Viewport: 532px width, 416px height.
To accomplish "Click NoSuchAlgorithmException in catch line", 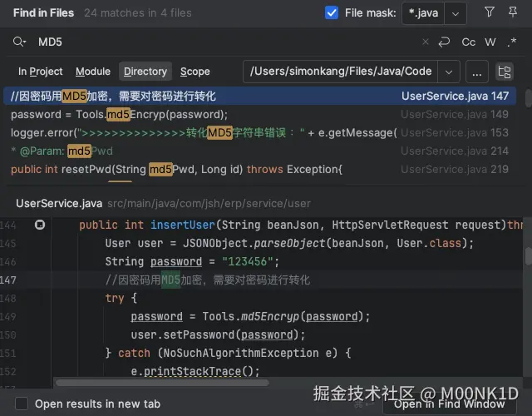I will 241,353.
